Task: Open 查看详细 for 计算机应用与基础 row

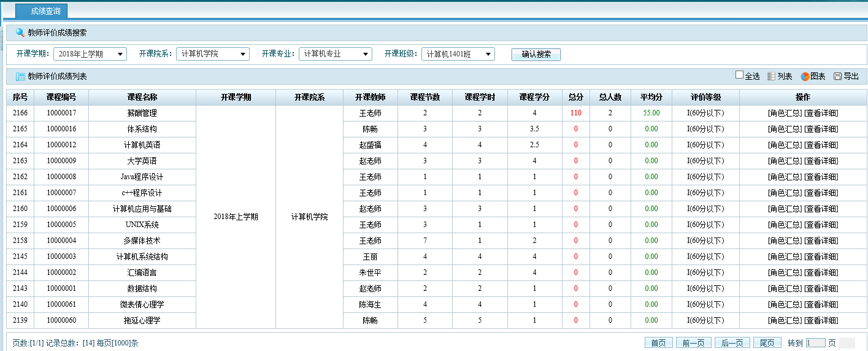Action: click(x=821, y=209)
